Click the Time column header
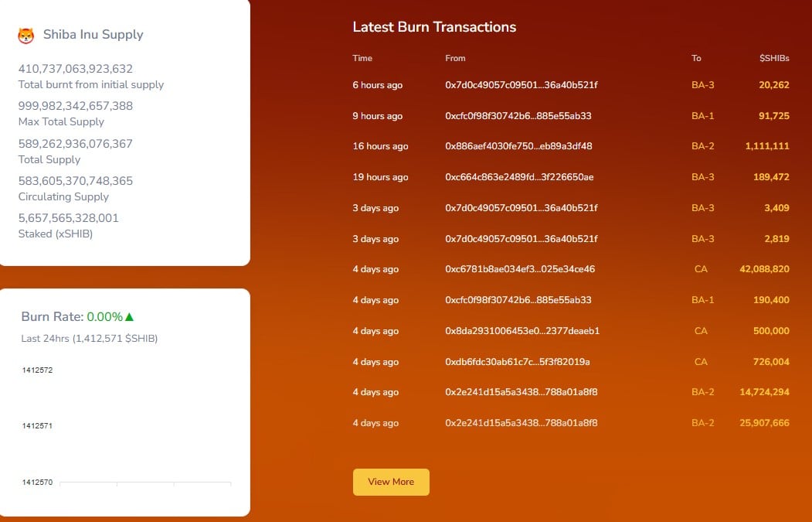Image resolution: width=812 pixels, height=522 pixels. tap(362, 58)
